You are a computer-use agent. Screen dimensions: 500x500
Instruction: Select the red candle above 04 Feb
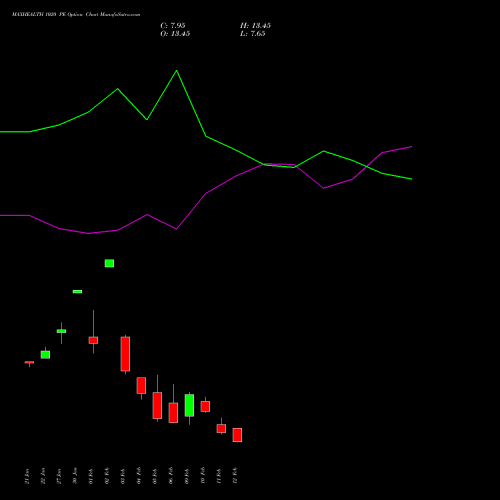click(141, 386)
